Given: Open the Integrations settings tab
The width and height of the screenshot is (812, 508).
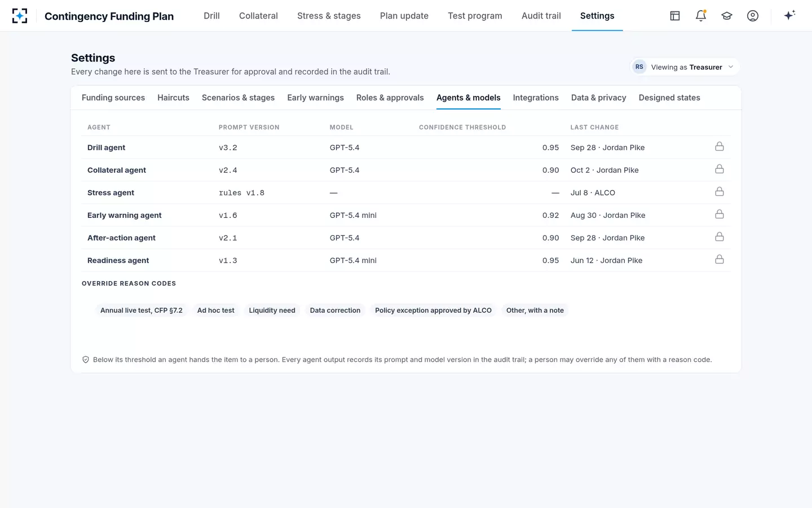Looking at the screenshot, I should coord(536,98).
